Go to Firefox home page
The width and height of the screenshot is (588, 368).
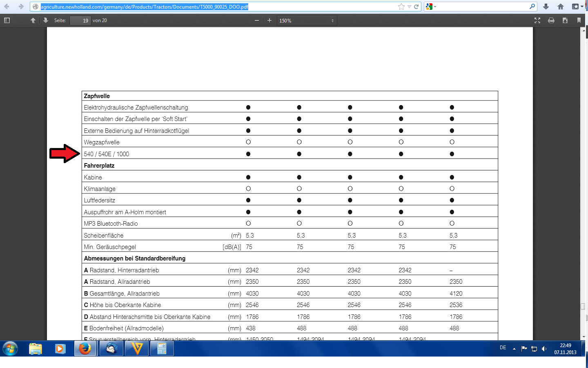[561, 7]
